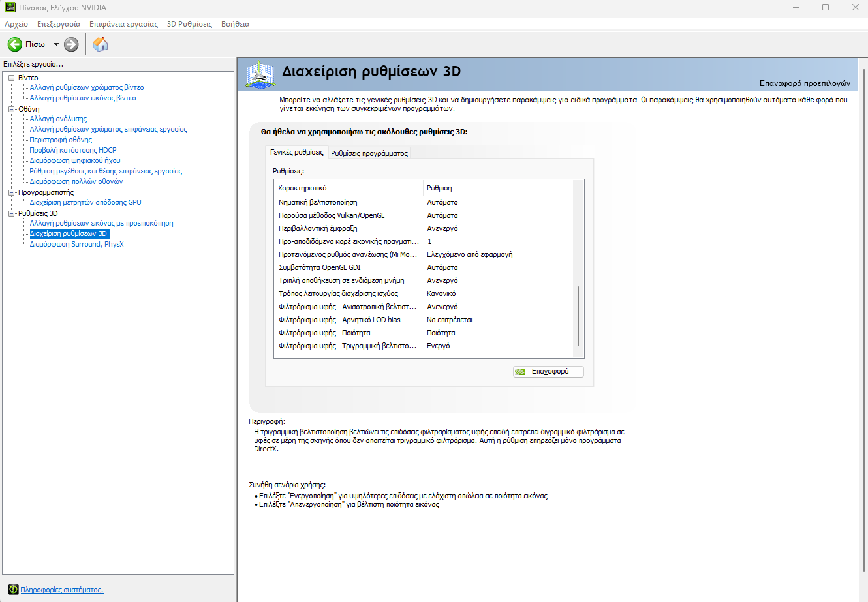Image resolution: width=868 pixels, height=602 pixels.
Task: Open the Back history dropdown arrow
Action: pyautogui.click(x=56, y=44)
